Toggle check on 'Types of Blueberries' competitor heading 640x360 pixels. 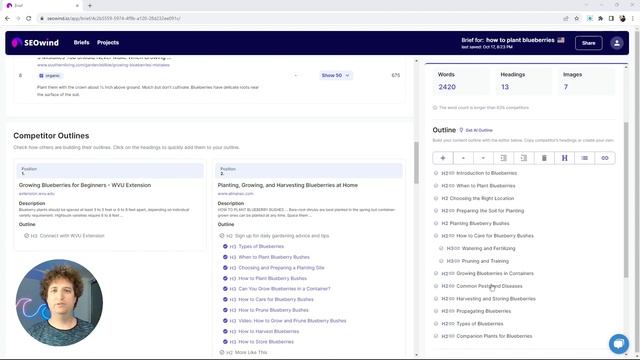(x=225, y=247)
